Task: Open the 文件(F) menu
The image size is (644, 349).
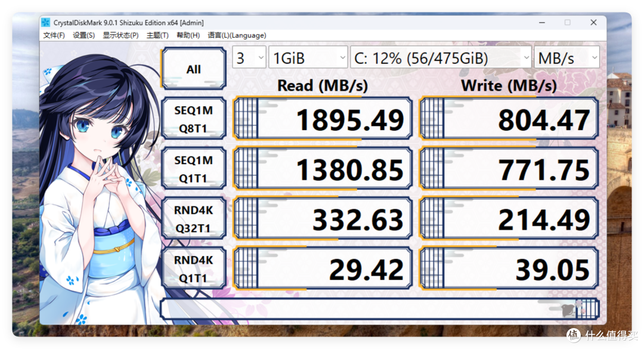Action: (54, 35)
